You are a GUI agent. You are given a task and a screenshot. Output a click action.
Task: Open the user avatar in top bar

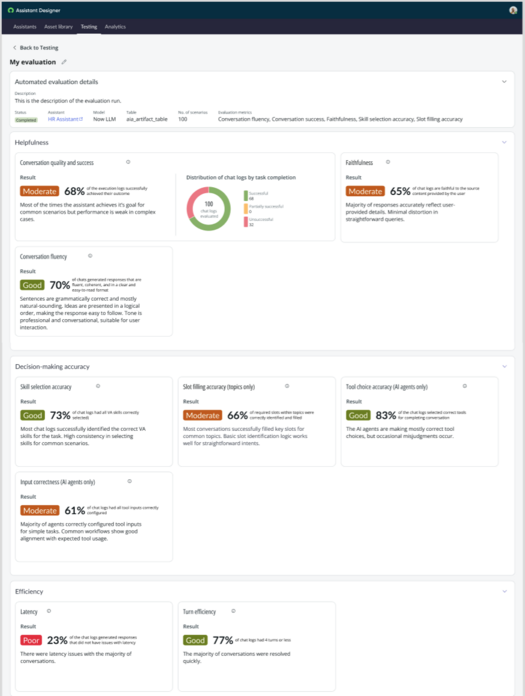pos(513,10)
